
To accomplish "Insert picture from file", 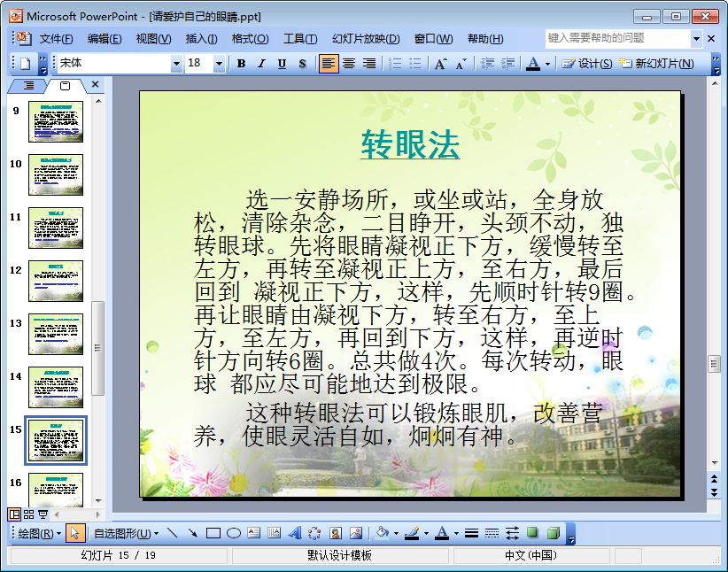I will click(x=356, y=533).
